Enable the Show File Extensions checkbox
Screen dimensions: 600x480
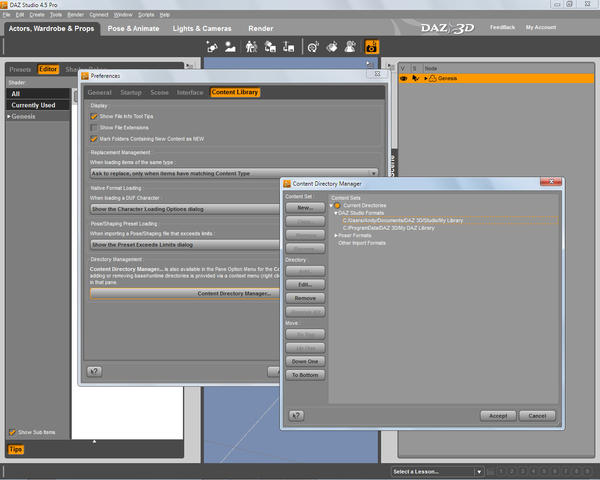[x=94, y=128]
